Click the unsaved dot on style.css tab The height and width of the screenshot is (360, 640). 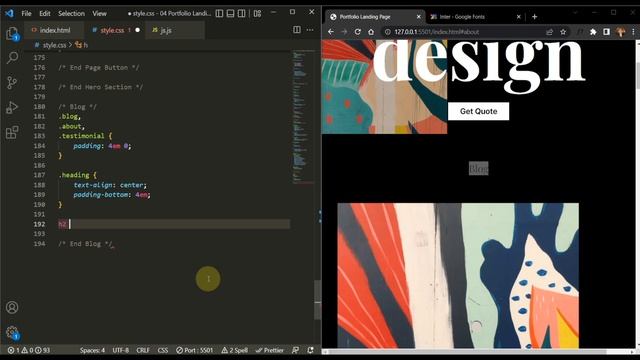138,30
